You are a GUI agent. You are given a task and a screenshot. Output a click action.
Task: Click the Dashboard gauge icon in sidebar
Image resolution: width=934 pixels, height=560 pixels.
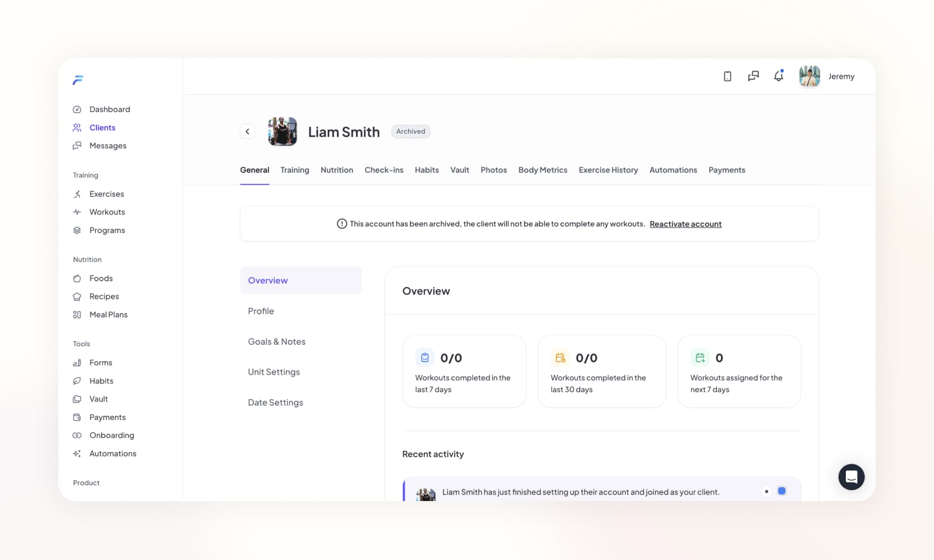point(77,110)
